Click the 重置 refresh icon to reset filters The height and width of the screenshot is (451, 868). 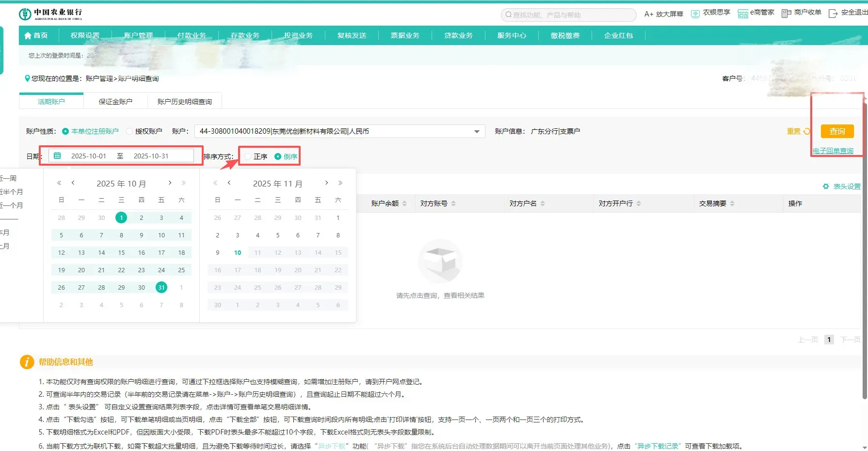(806, 131)
